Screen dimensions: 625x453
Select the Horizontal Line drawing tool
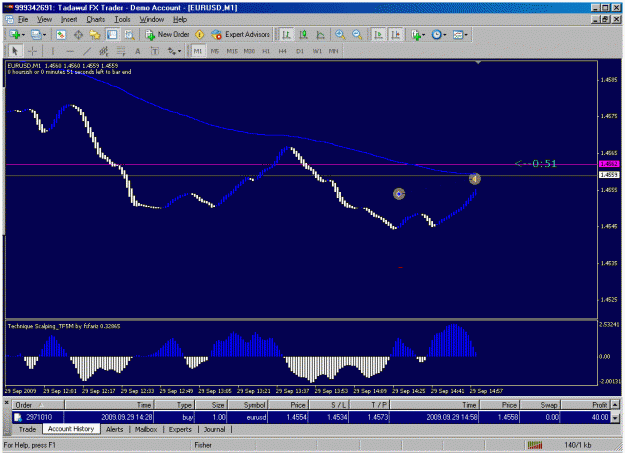pos(70,51)
